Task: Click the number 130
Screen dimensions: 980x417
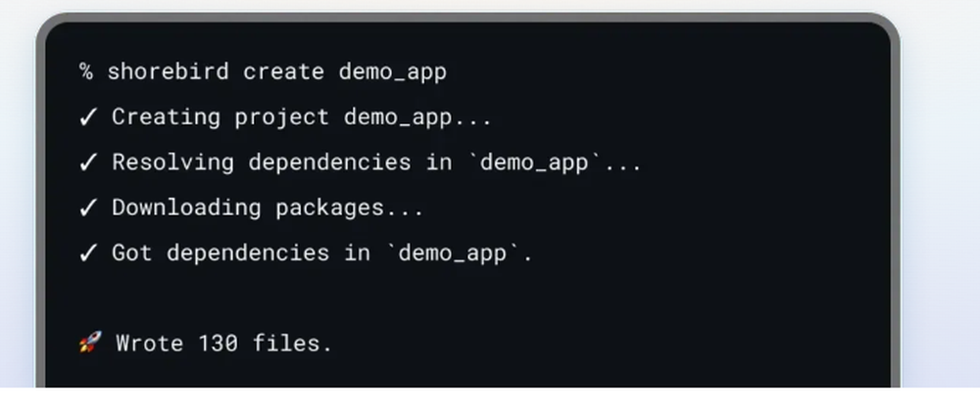Action: point(219,344)
